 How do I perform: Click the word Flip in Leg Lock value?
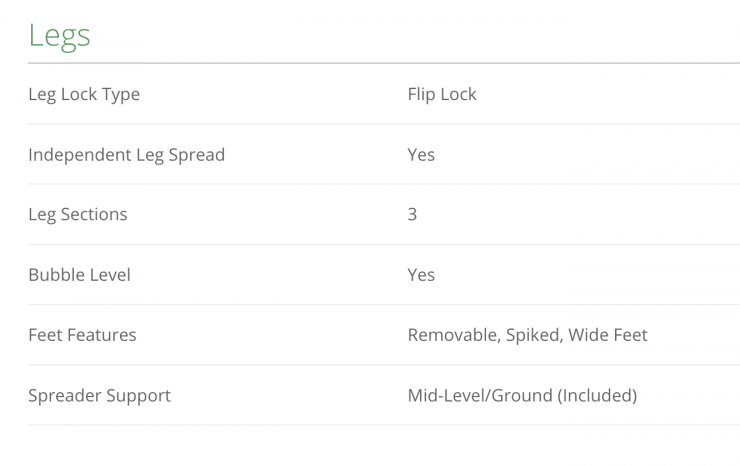[x=421, y=95]
